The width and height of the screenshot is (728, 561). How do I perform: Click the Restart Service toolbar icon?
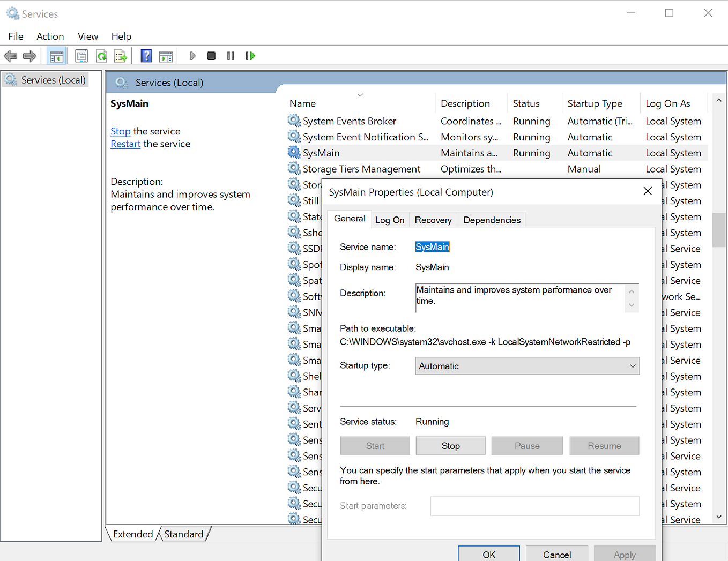coord(250,55)
